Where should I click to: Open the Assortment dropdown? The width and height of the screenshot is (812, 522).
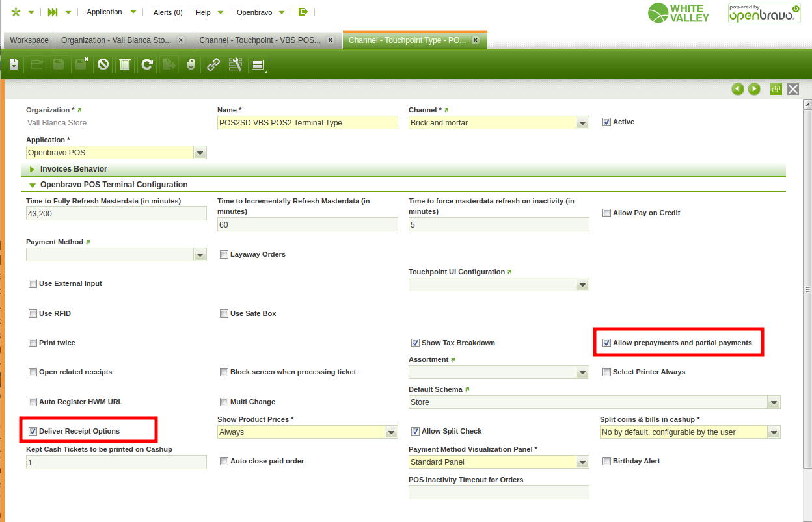pyautogui.click(x=583, y=372)
